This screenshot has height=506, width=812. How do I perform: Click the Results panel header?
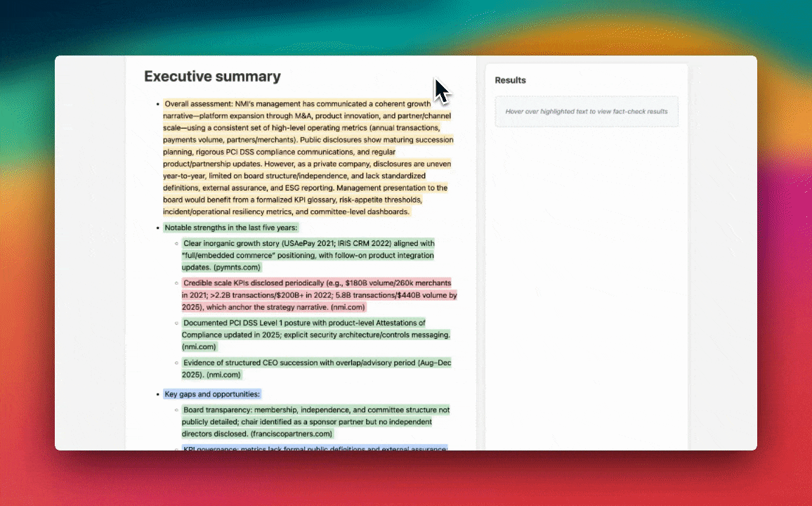point(510,80)
